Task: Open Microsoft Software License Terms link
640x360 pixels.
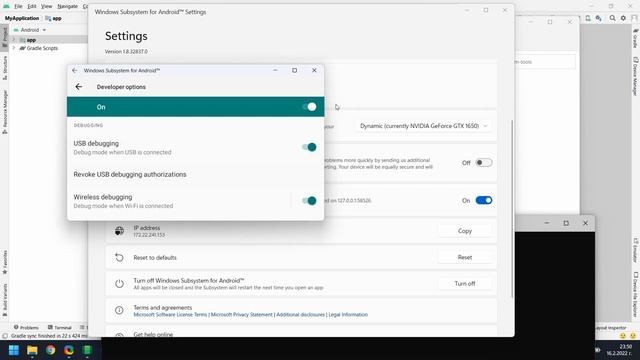Action: coord(170,315)
